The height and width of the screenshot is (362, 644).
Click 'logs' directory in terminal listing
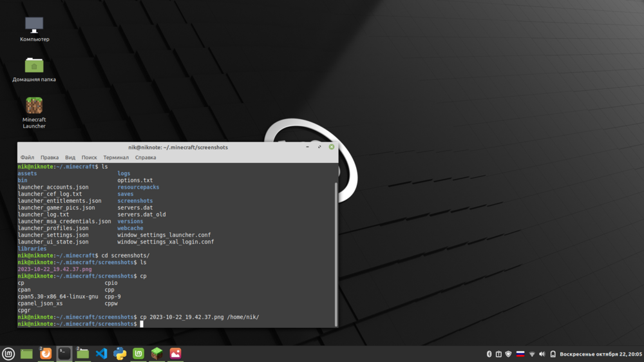click(124, 173)
